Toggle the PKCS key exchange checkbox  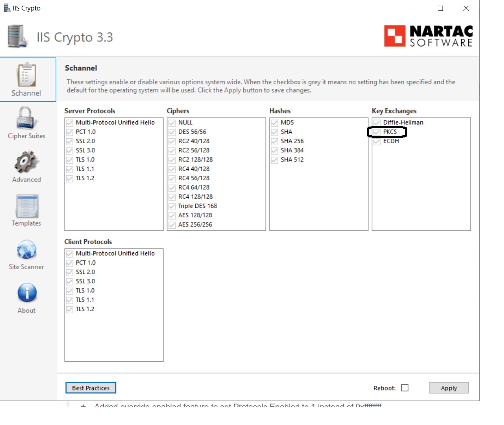point(377,132)
